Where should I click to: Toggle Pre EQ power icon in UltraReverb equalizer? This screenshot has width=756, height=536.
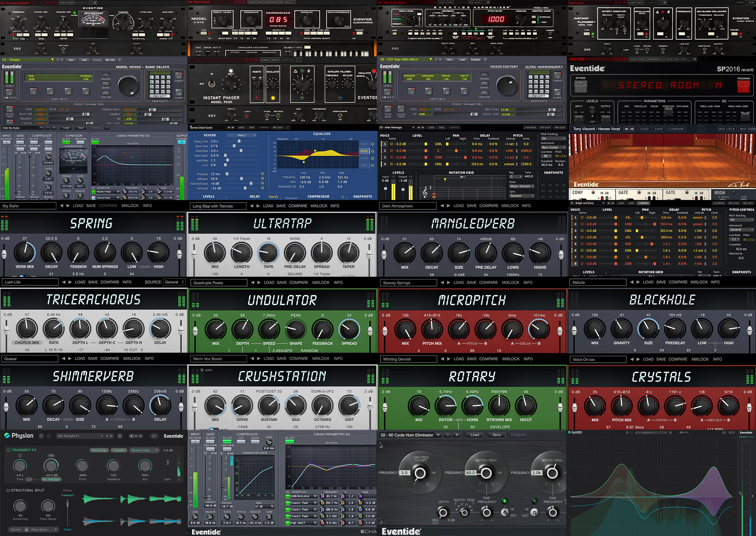372,151
